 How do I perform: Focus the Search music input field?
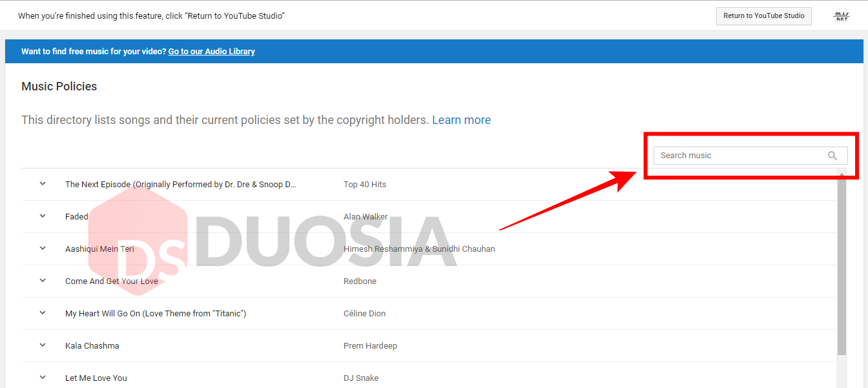point(750,156)
